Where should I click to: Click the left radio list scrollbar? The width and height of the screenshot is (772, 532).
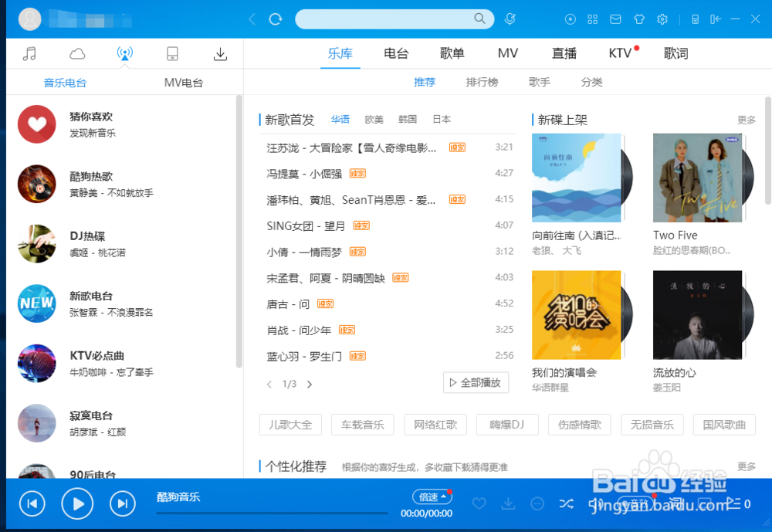pos(239,232)
